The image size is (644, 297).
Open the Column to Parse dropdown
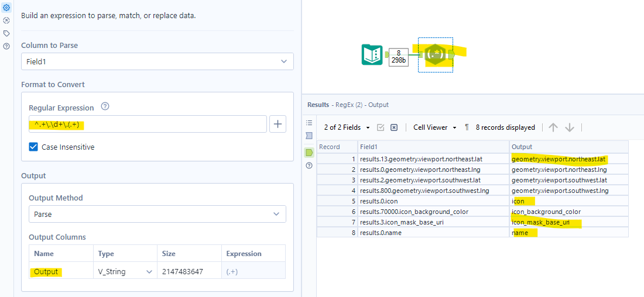[x=157, y=61]
